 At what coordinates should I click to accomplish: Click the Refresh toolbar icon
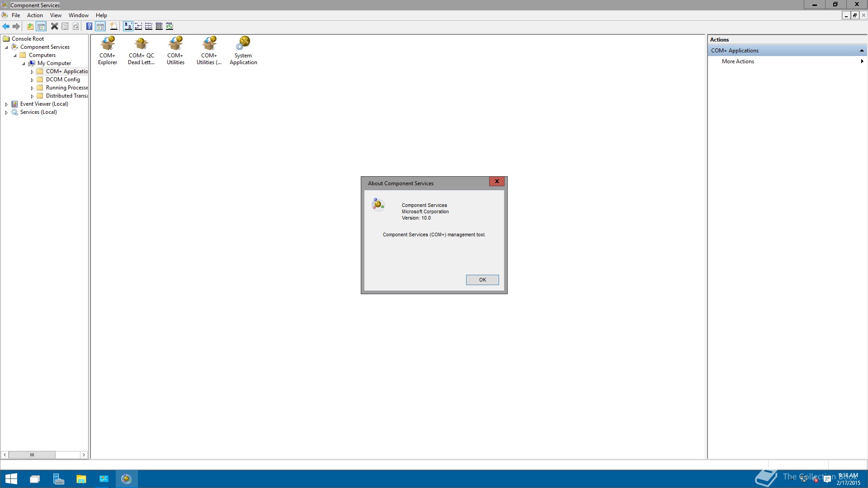click(76, 26)
